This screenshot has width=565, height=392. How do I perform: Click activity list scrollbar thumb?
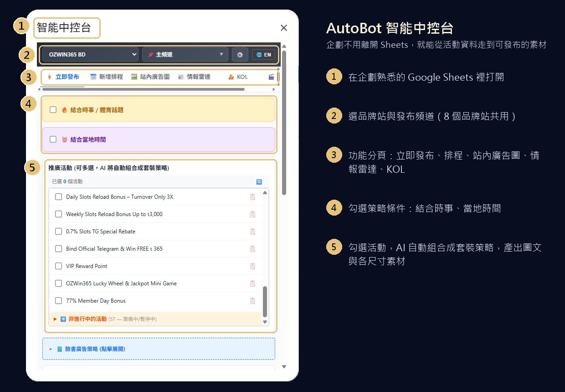[x=265, y=302]
